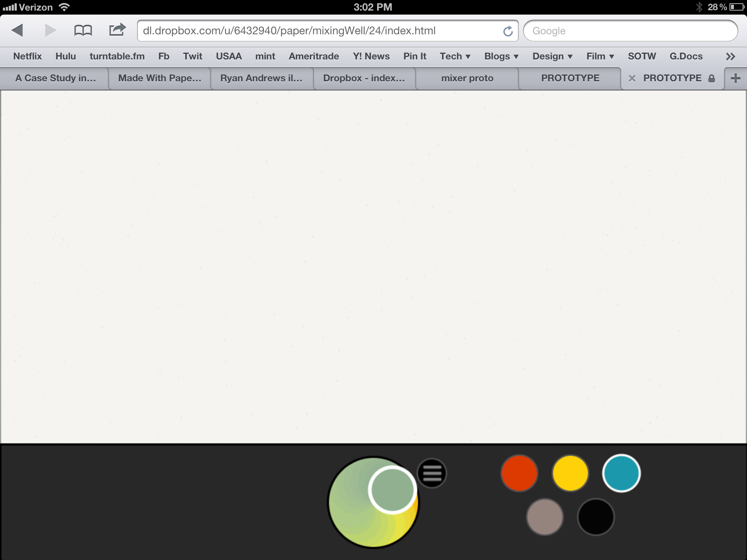747x560 pixels.
Task: Select the orange color swatch
Action: 519,473
